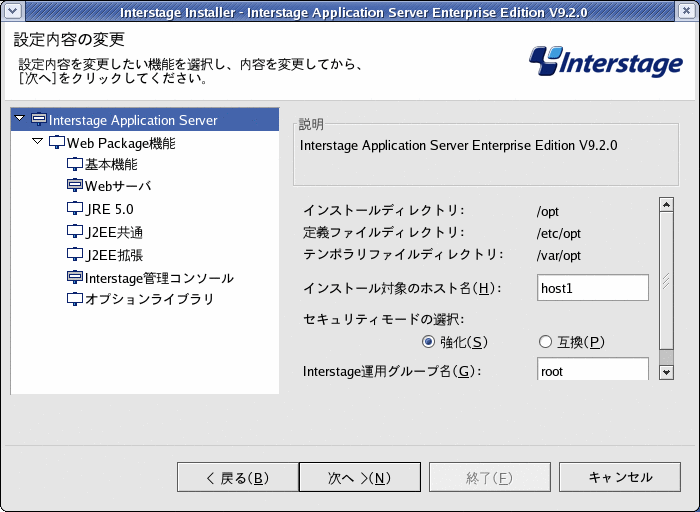
Task: Select オプションライブラリ in the feature tree
Action: click(150, 299)
